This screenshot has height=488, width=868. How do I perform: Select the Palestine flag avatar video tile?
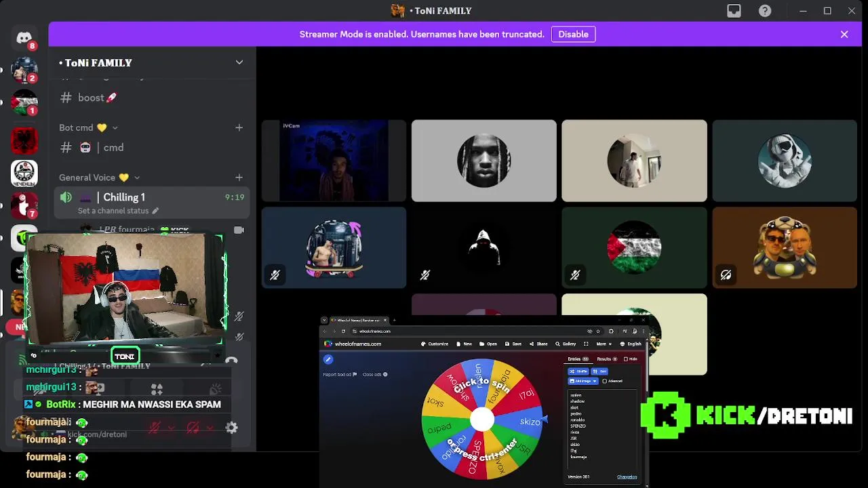click(634, 247)
